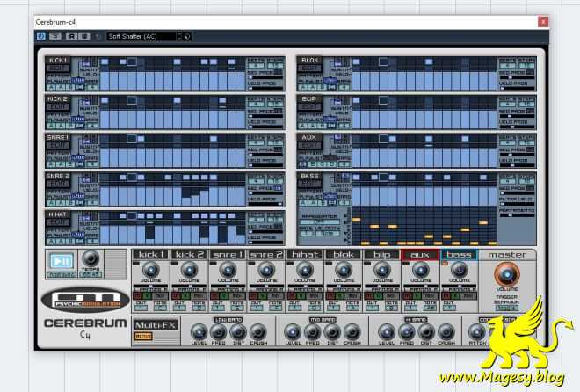Adjust the kick 1 panning slider
The width and height of the screenshot is (580, 392).
coord(150,287)
